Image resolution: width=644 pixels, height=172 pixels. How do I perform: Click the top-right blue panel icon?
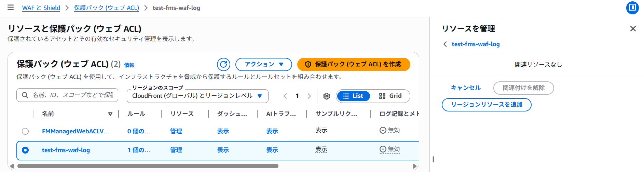(x=632, y=8)
